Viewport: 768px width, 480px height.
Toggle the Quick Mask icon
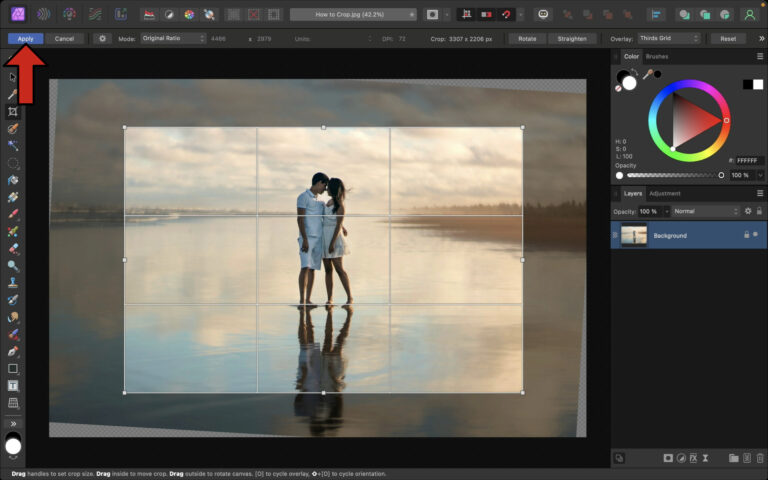pyautogui.click(x=432, y=15)
